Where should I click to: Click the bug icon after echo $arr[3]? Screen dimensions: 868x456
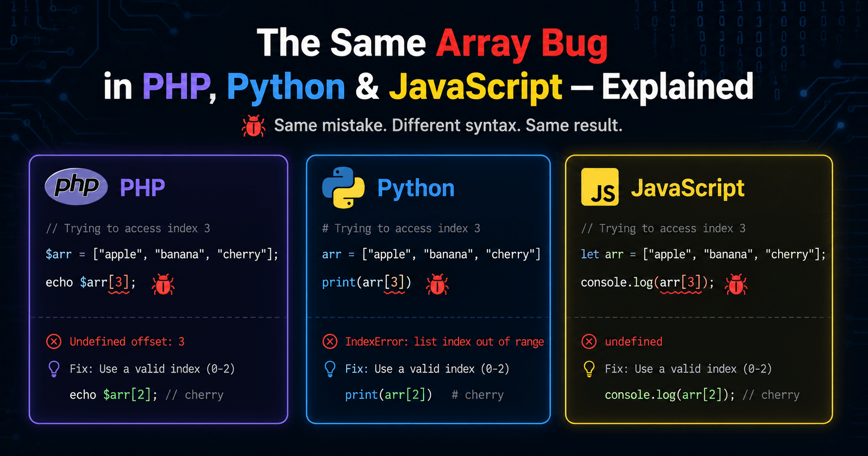coord(163,284)
